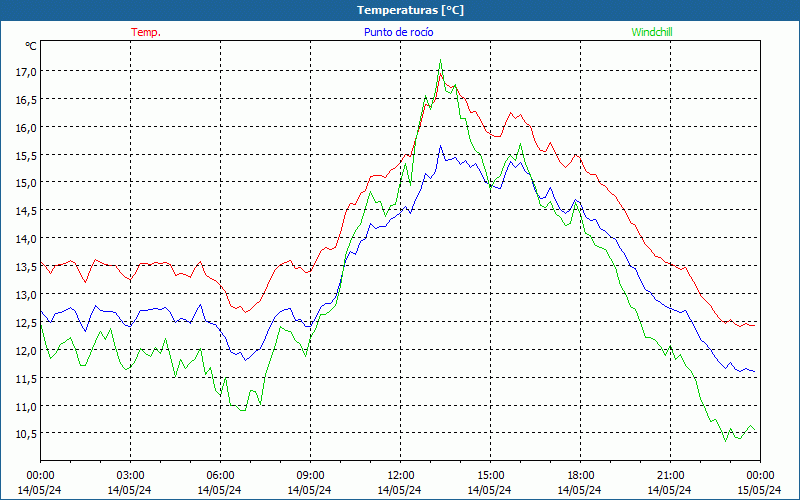
Task: Click the 14,0 y-axis value
Action: [26, 239]
